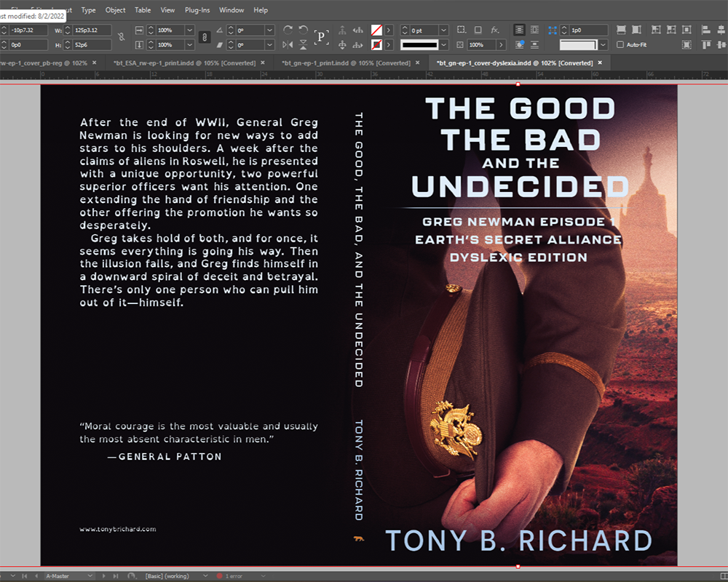Image resolution: width=728 pixels, height=582 pixels.
Task: Click the gutter icon beside 1p0 field
Action: 553,30
